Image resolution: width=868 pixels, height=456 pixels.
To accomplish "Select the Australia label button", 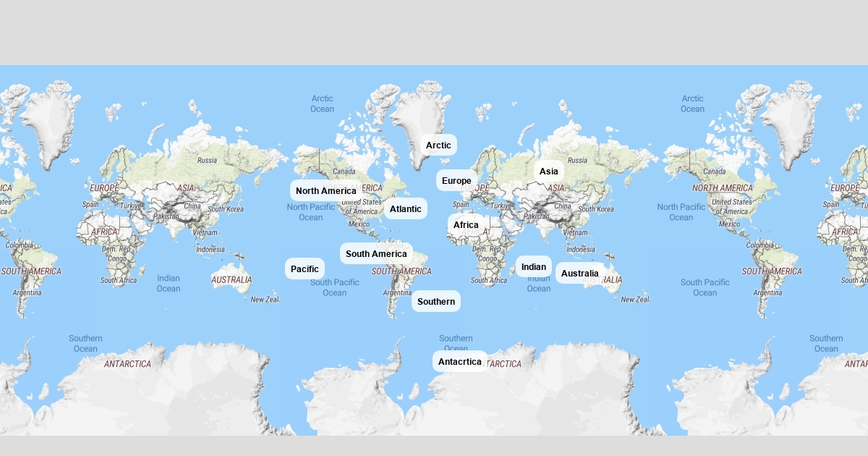I will 580,273.
